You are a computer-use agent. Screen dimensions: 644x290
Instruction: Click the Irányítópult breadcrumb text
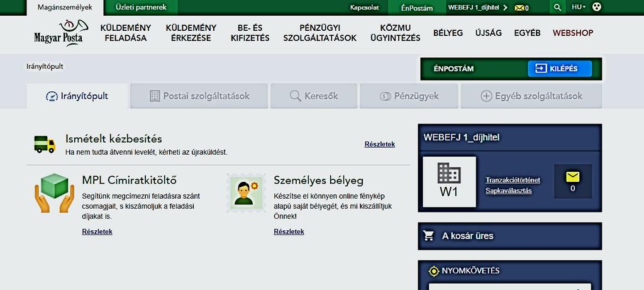[x=45, y=66]
